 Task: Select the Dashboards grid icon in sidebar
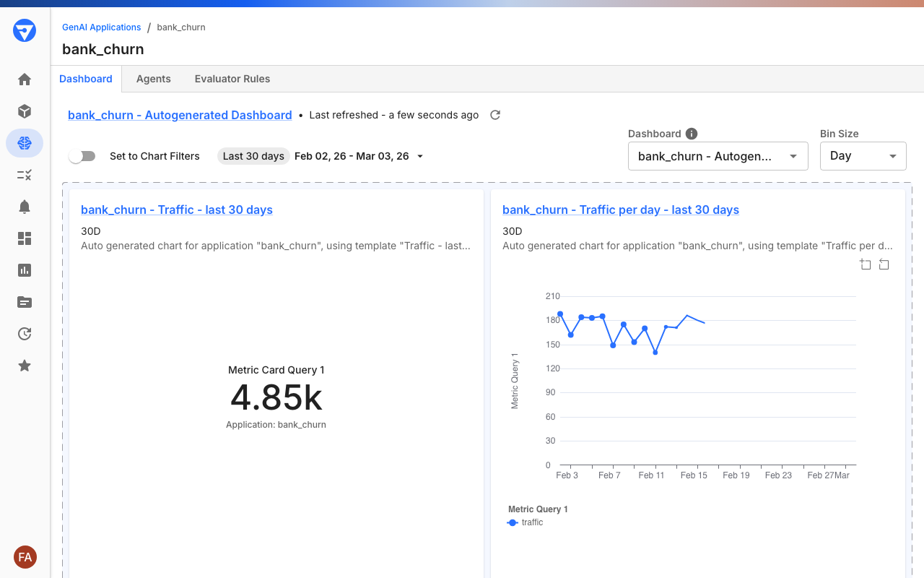pyautogui.click(x=24, y=238)
